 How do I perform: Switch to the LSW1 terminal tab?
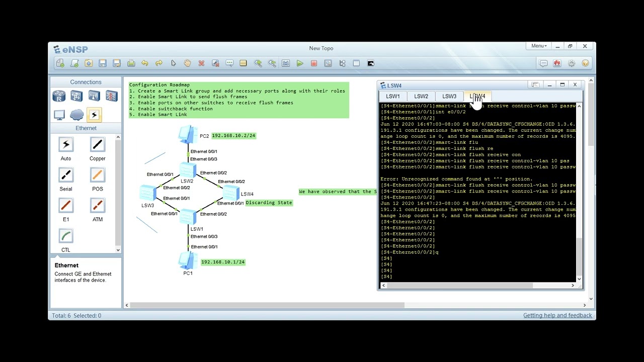(393, 96)
